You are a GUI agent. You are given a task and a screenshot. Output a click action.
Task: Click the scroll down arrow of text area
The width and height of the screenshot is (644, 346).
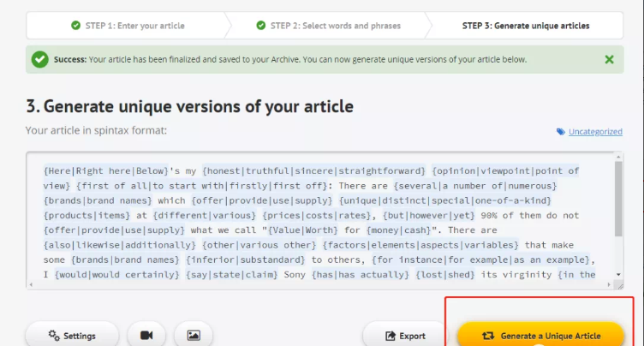tap(618, 275)
